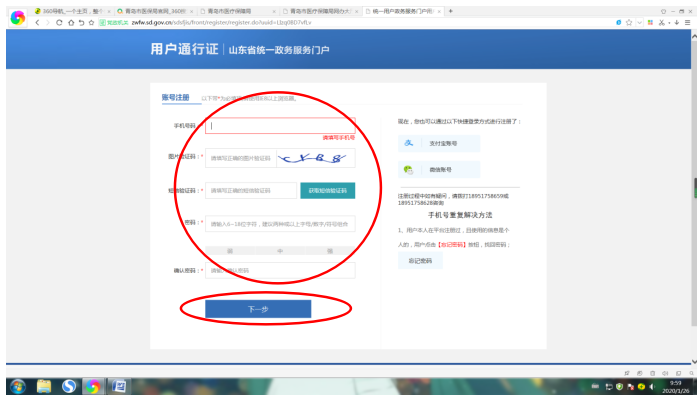
Task: Open the Windows Start button
Action: click(x=17, y=386)
